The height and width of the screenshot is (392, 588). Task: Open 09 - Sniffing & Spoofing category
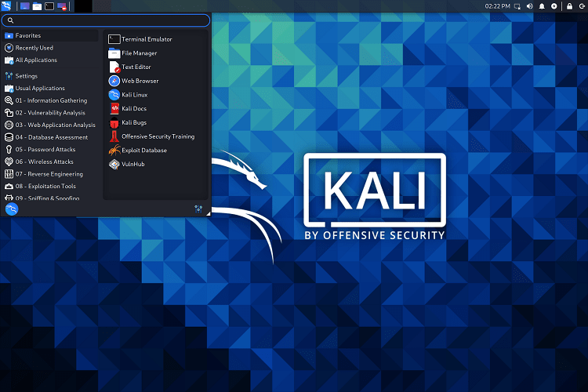(51, 198)
